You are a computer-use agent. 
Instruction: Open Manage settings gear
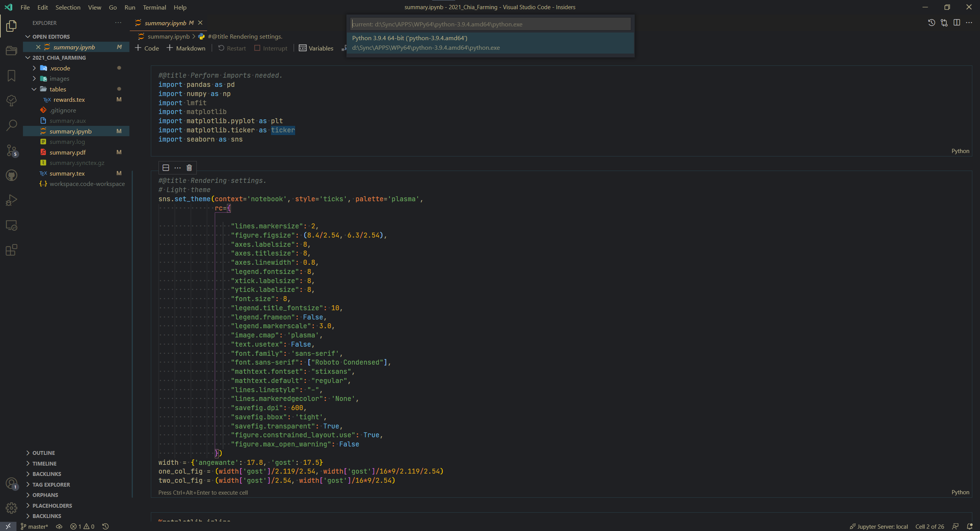[x=11, y=508]
